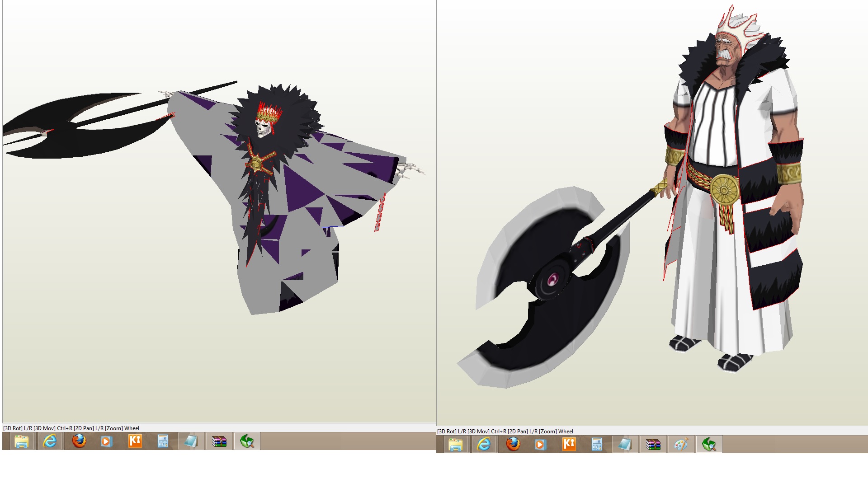Open Kies app in left taskbar
The width and height of the screenshot is (868, 488).
click(x=135, y=441)
